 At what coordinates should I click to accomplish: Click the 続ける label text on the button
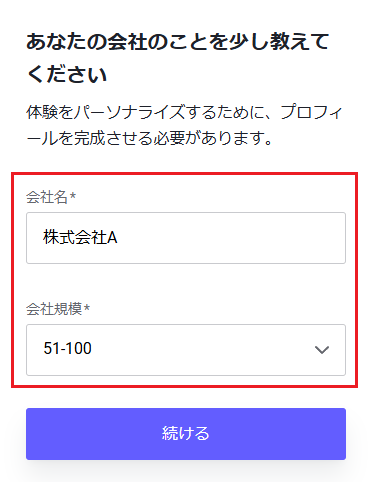(186, 433)
